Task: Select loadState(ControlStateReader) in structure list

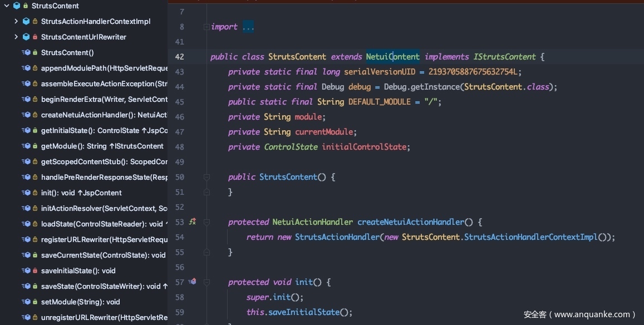Action: coord(101,224)
